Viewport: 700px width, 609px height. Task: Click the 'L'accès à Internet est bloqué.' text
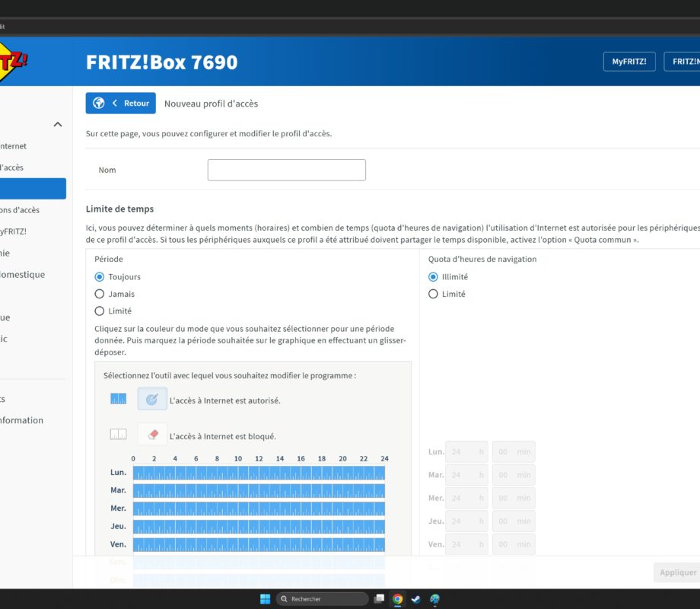coord(223,436)
